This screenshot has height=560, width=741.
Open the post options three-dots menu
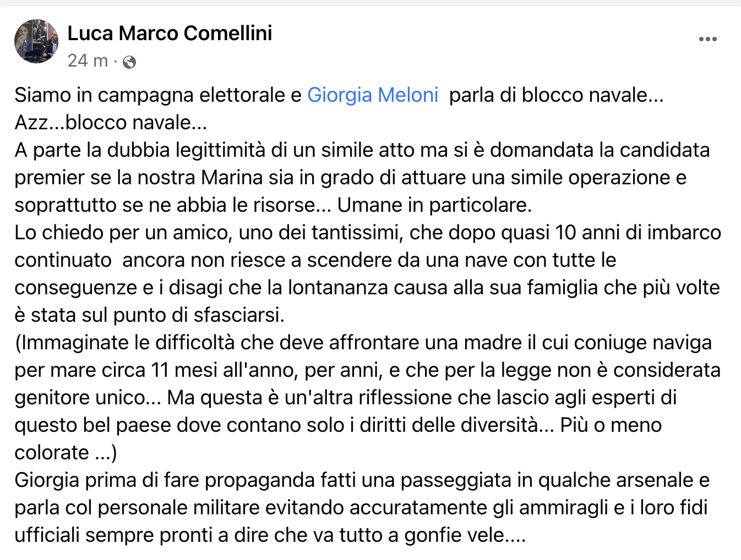(x=707, y=39)
